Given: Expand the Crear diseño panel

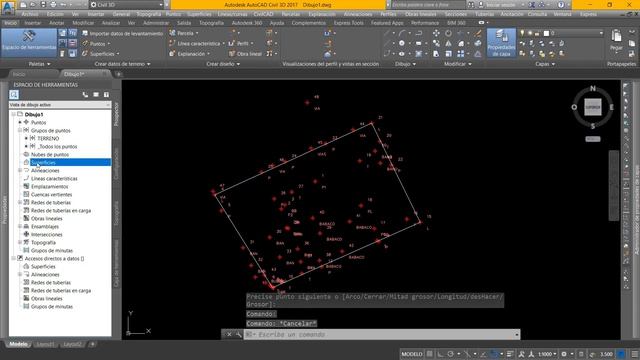Looking at the screenshot, I should (223, 64).
